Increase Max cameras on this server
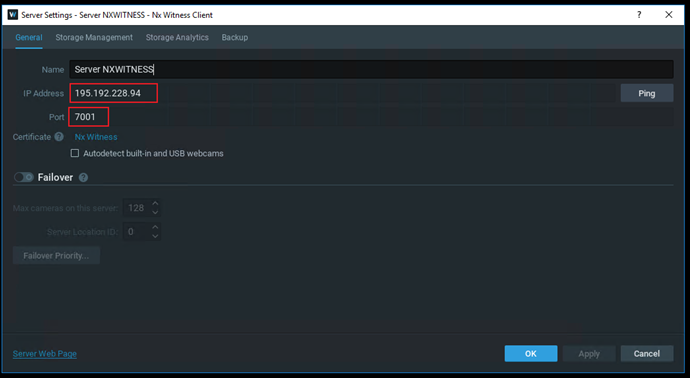This screenshot has height=378, width=690. pyautogui.click(x=155, y=204)
